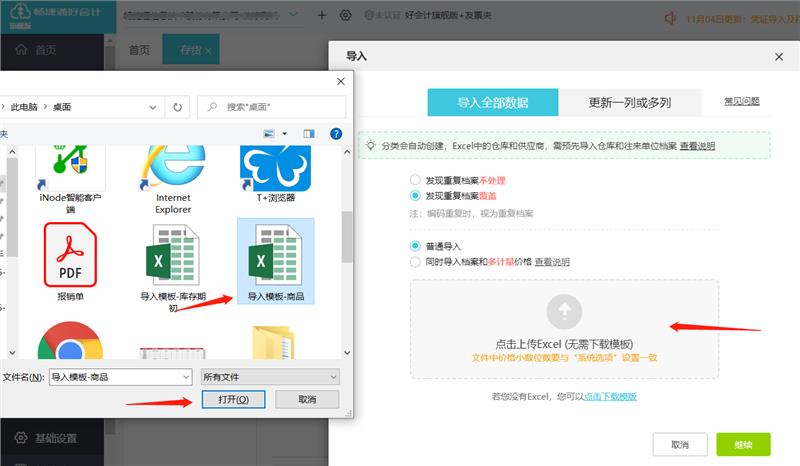Viewport: 800px width, 466px height.
Task: Open the view mode dropdown arrow
Action: (x=286, y=133)
